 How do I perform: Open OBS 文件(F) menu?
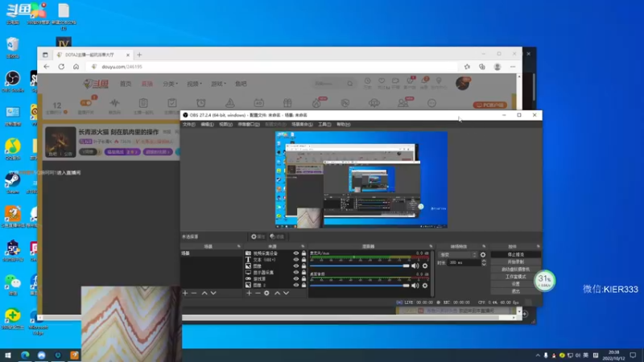pos(189,125)
